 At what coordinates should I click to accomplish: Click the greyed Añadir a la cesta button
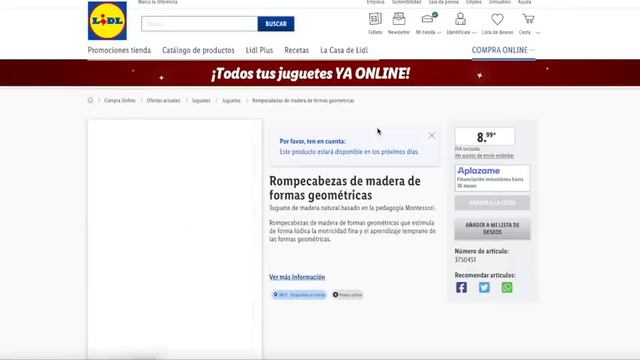[492, 203]
